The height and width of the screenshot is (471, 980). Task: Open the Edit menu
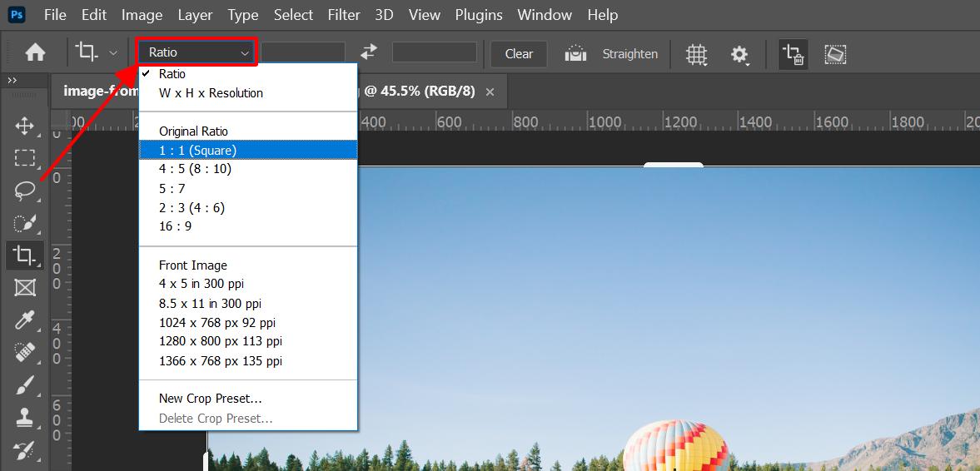(94, 15)
